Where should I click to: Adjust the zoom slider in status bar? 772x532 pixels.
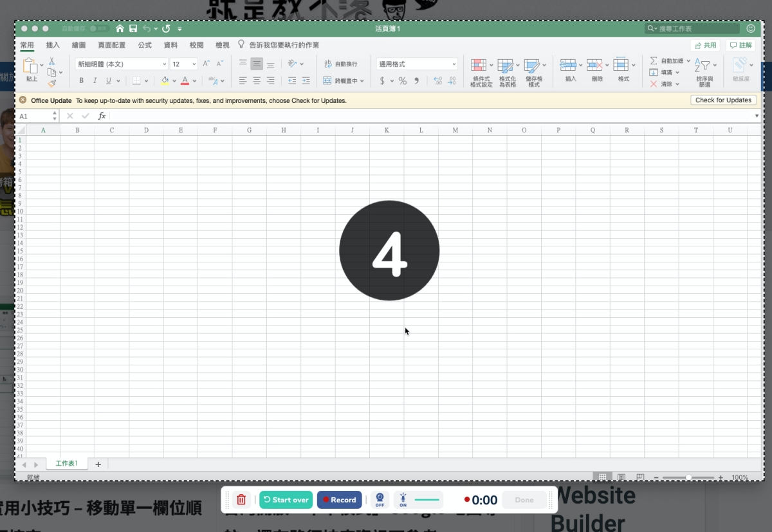688,477
